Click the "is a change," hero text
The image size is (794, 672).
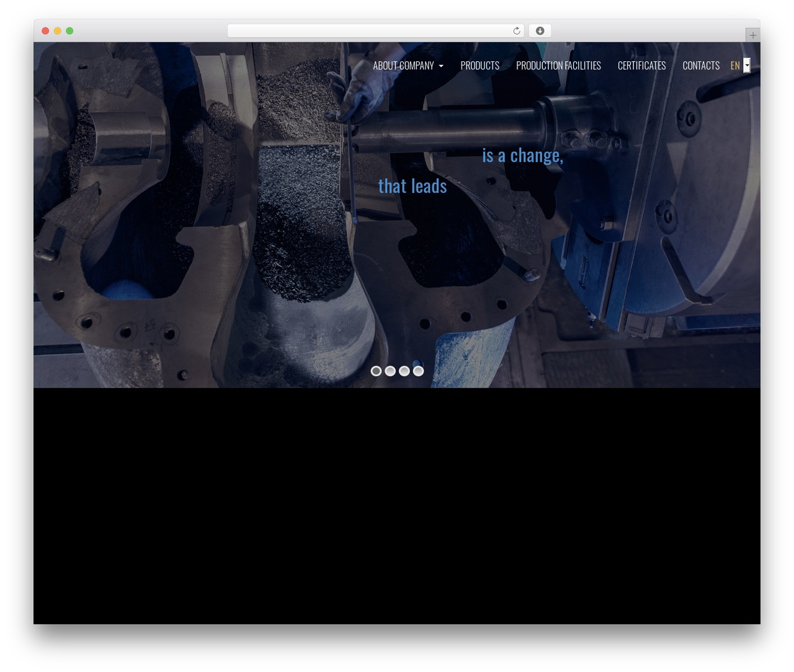(523, 156)
